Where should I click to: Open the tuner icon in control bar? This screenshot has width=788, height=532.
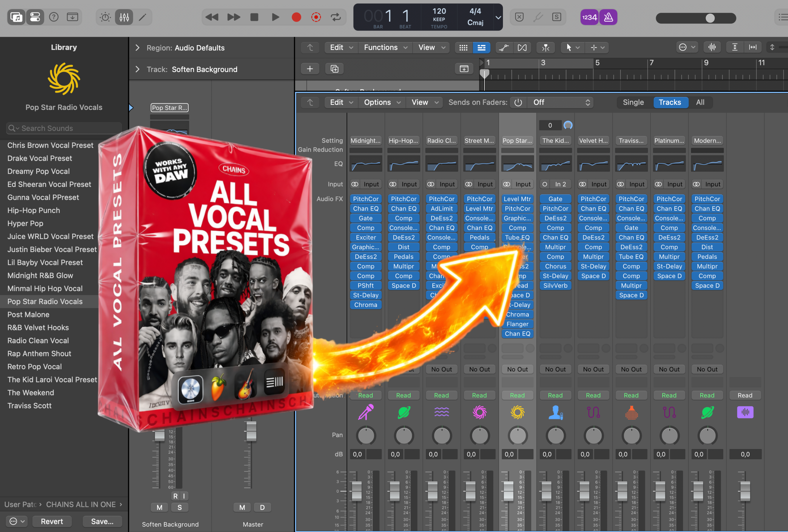click(538, 17)
